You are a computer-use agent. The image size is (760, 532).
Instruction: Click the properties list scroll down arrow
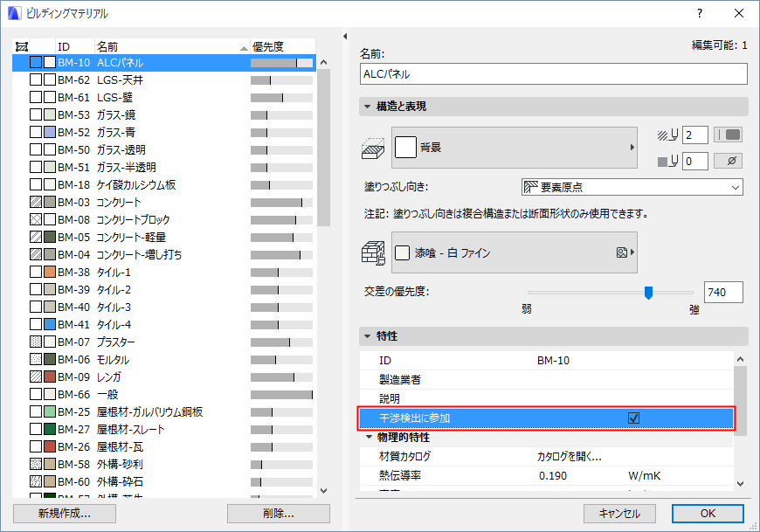740,484
